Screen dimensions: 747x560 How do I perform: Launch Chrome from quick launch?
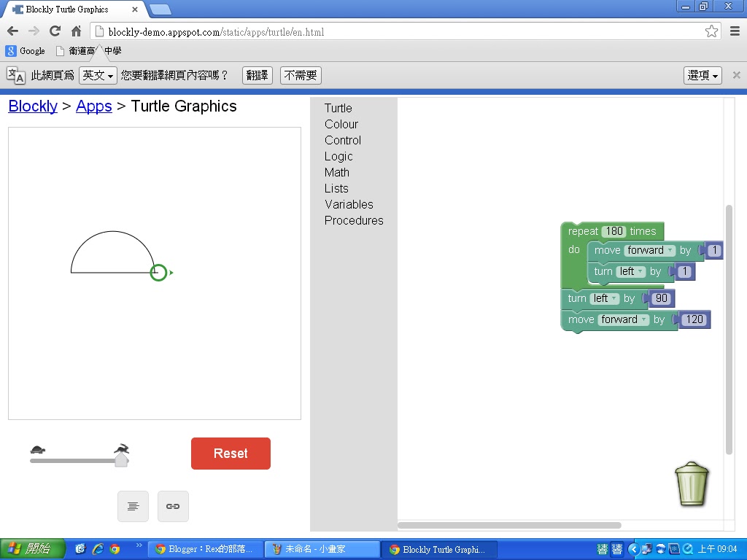(115, 549)
